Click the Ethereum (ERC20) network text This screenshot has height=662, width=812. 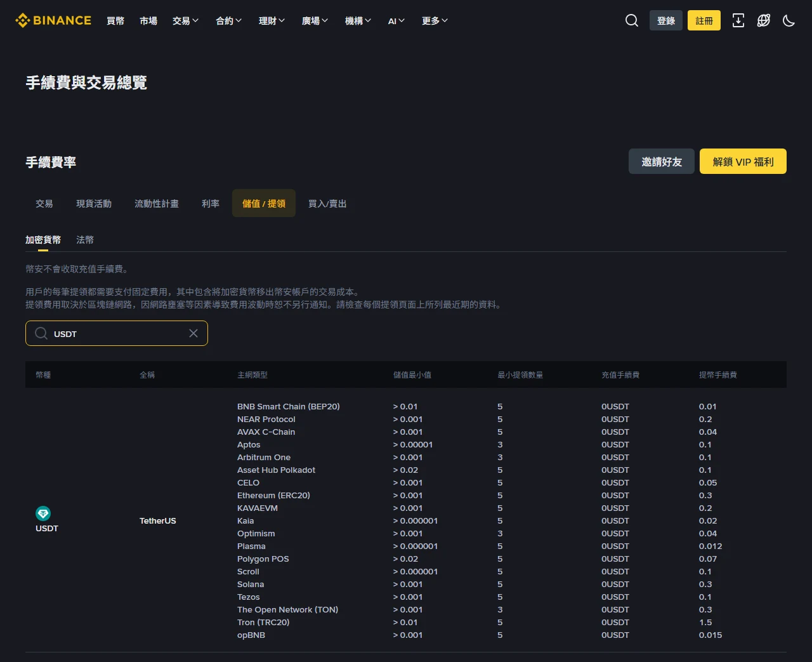(x=273, y=495)
